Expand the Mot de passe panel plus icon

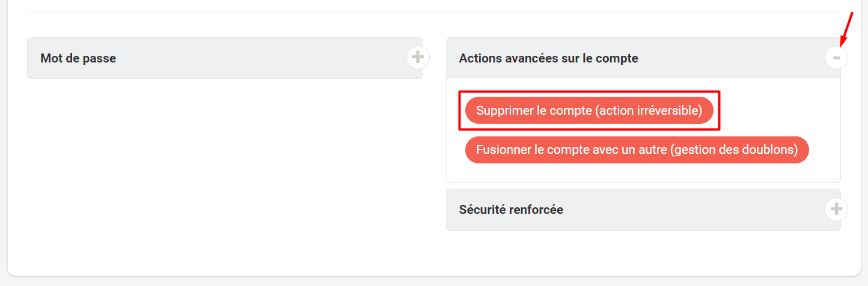click(418, 58)
